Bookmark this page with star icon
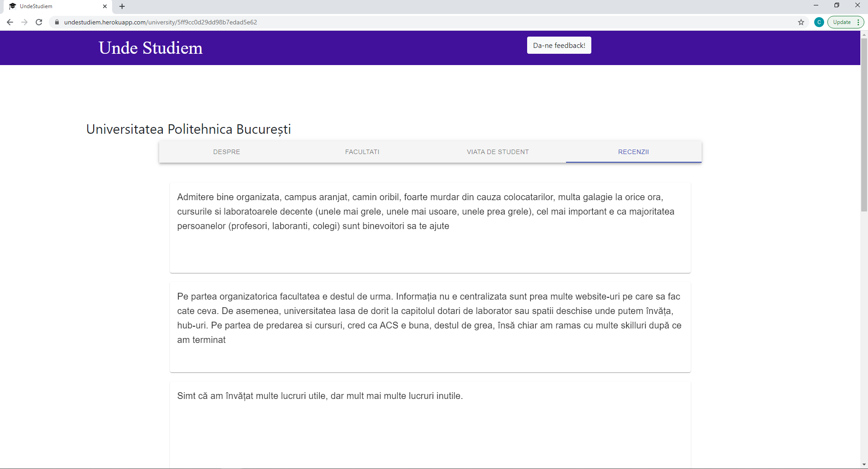 tap(801, 22)
